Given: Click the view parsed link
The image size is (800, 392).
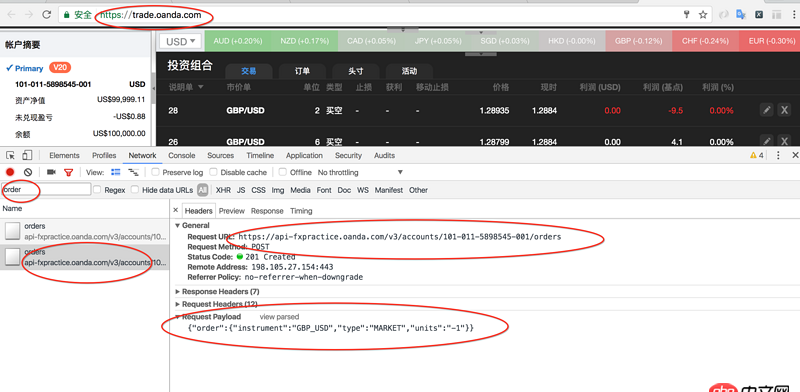Looking at the screenshot, I should 279,316.
